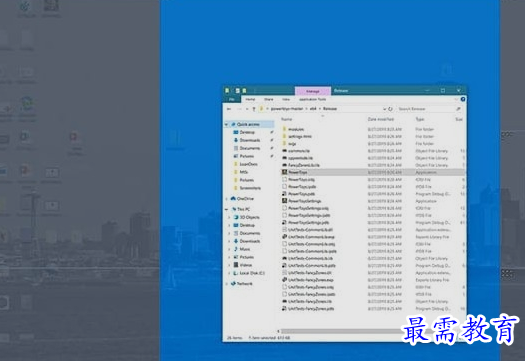Viewport: 525px width, 361px height.
Task: Open Local Disk (C:) in sidebar
Action: [249, 273]
